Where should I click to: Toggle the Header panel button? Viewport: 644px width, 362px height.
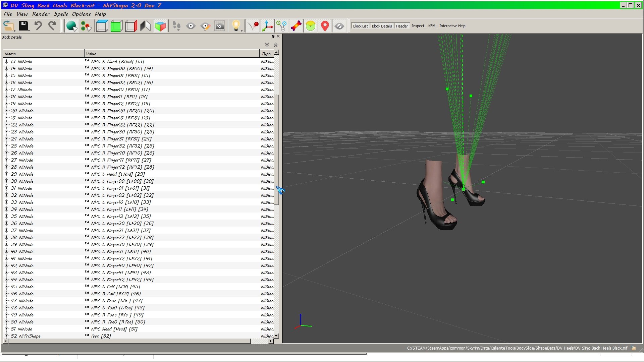click(402, 26)
